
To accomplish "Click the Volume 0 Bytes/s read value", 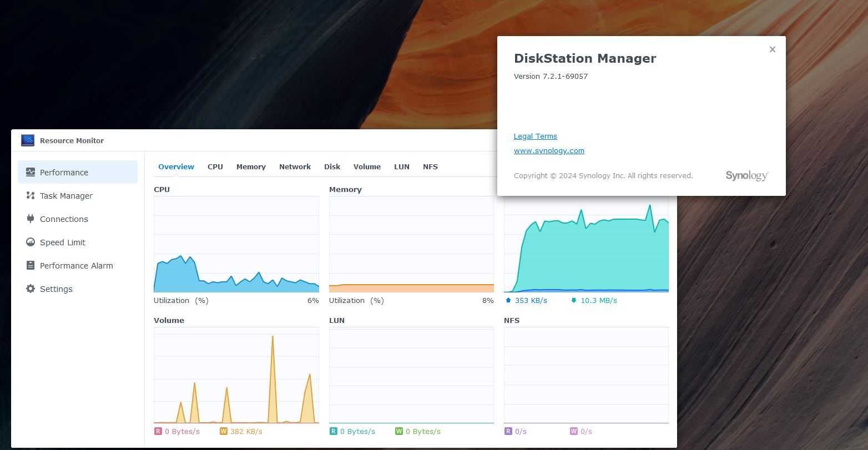I will tap(182, 431).
